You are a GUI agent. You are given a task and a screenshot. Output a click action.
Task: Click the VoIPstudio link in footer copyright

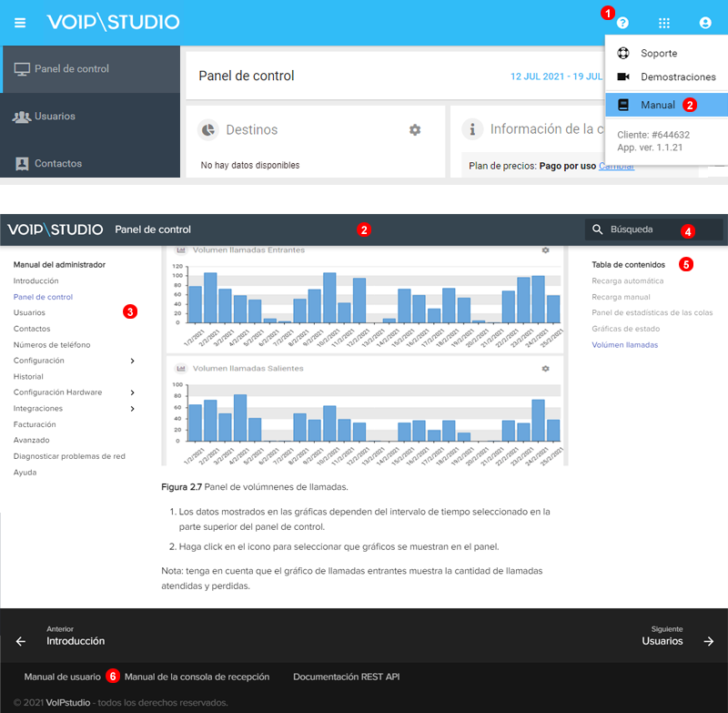(x=67, y=703)
